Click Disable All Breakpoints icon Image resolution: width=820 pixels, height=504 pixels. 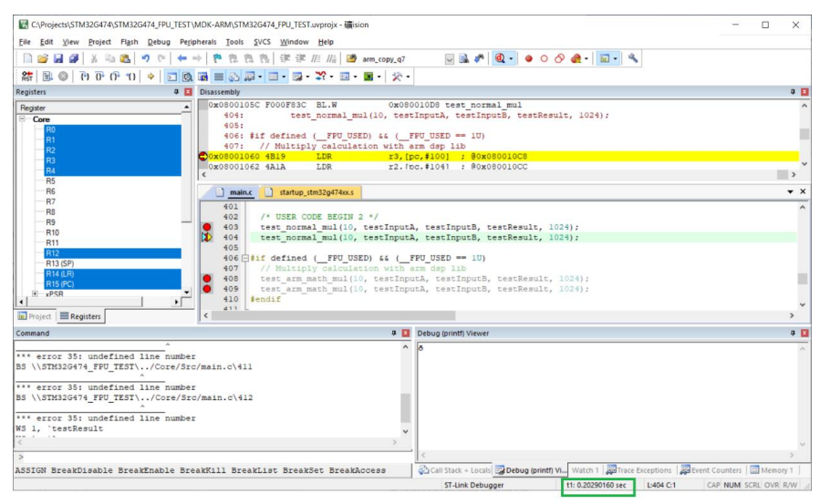[x=559, y=58]
